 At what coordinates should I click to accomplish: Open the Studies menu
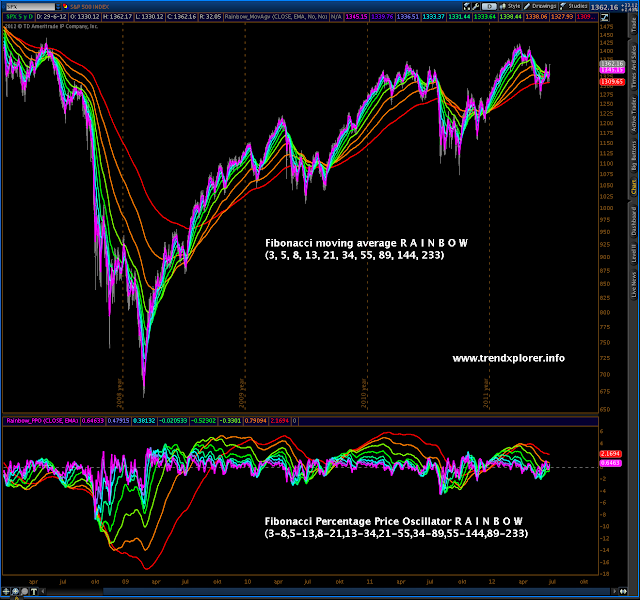pyautogui.click(x=573, y=6)
